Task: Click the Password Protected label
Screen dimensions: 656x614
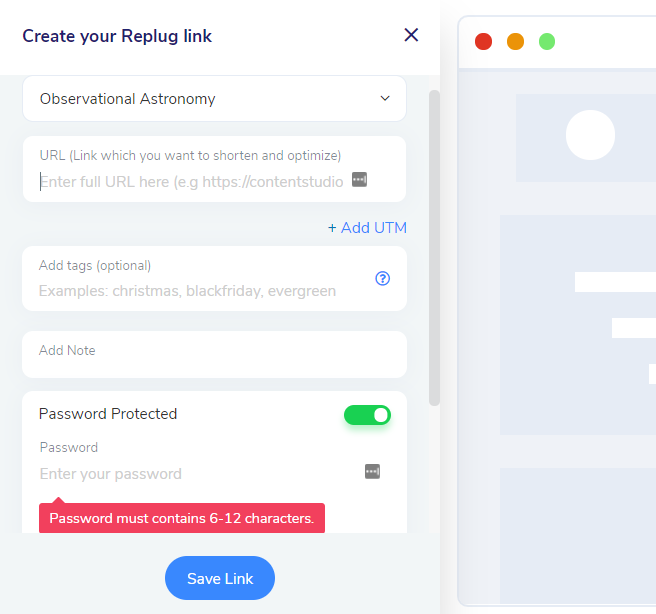Action: (x=108, y=414)
